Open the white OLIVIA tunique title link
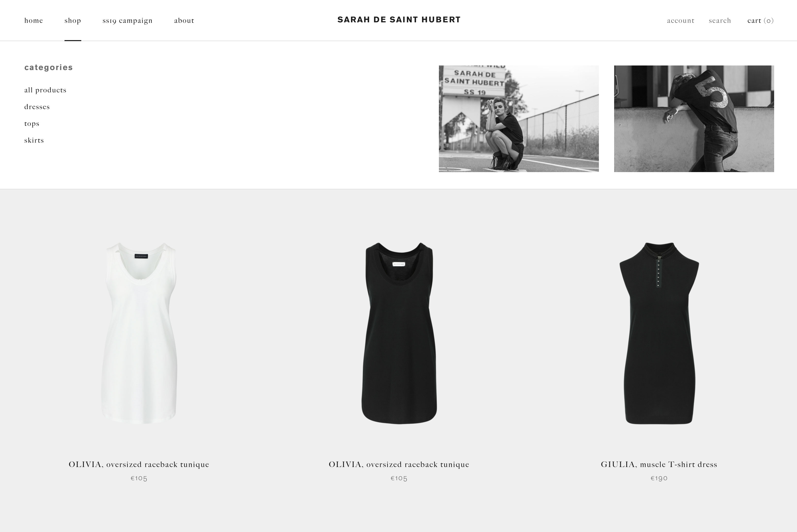 pyautogui.click(x=139, y=464)
